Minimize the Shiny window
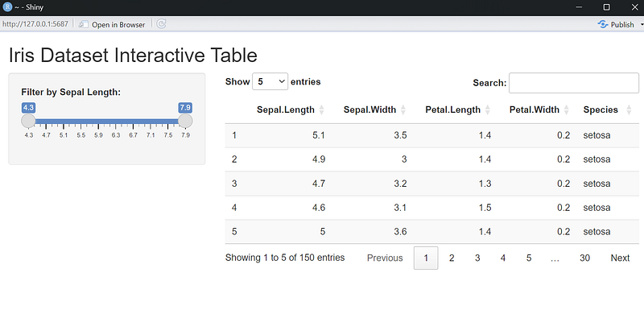Viewport: 644px width, 314px height. pyautogui.click(x=580, y=7)
